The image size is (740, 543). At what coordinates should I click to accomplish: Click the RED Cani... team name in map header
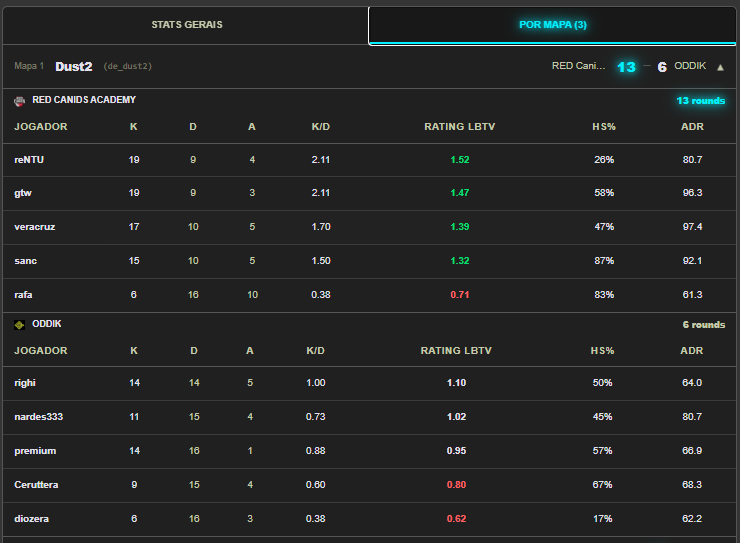pyautogui.click(x=578, y=66)
